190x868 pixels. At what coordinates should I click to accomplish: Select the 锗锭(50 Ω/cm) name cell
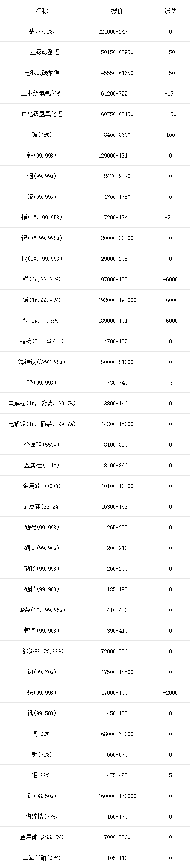click(42, 341)
